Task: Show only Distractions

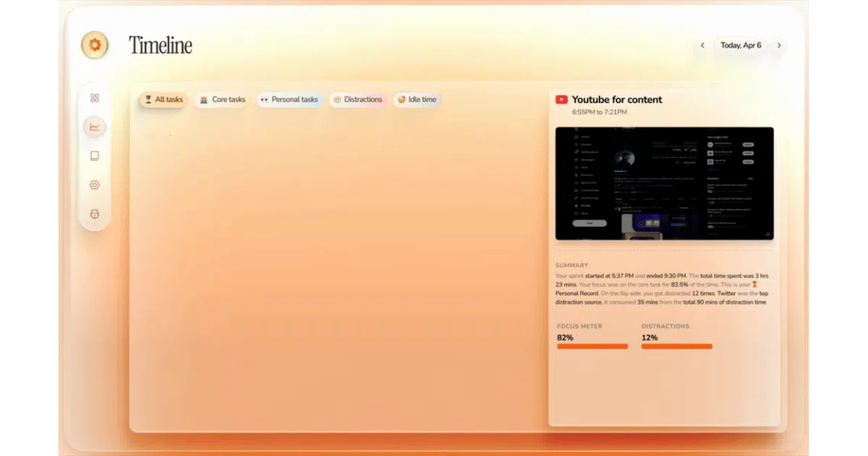Action: pyautogui.click(x=357, y=99)
